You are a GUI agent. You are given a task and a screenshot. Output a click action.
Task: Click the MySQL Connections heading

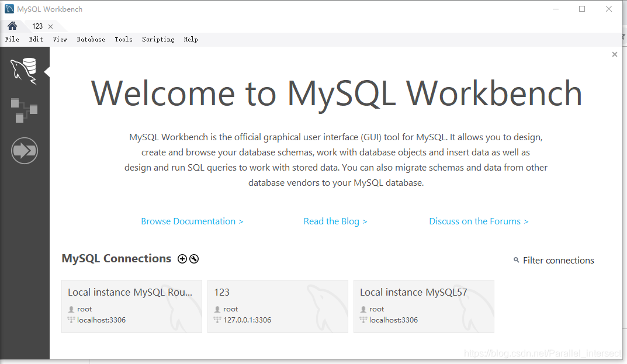point(116,258)
